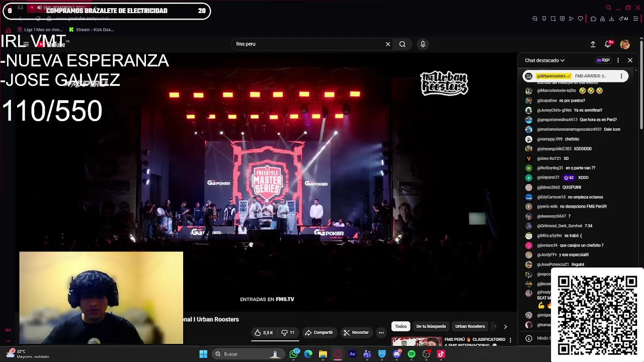Click the YouTube create upload icon
Screen dimensions: 644x362
click(x=593, y=44)
